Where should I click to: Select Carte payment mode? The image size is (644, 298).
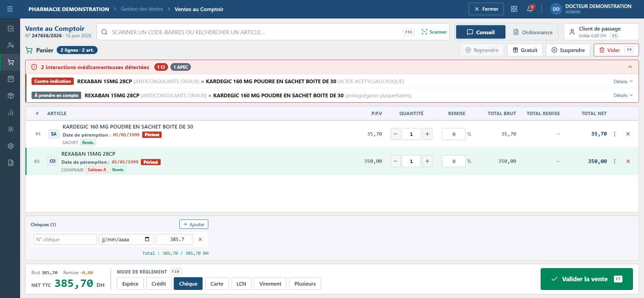(x=217, y=284)
